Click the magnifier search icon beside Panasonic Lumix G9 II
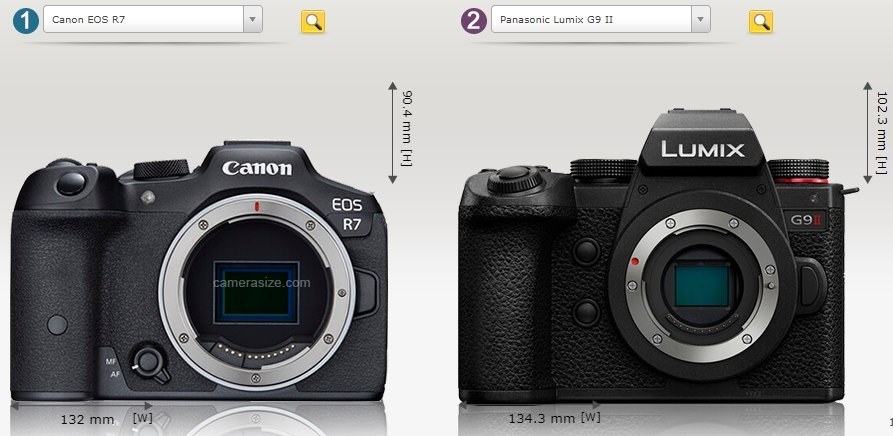 click(x=760, y=22)
